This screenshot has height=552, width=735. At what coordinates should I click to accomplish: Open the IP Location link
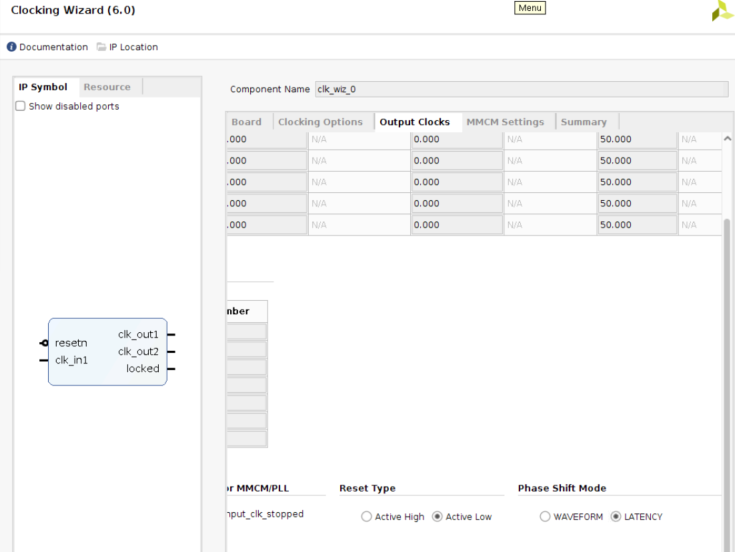click(133, 47)
